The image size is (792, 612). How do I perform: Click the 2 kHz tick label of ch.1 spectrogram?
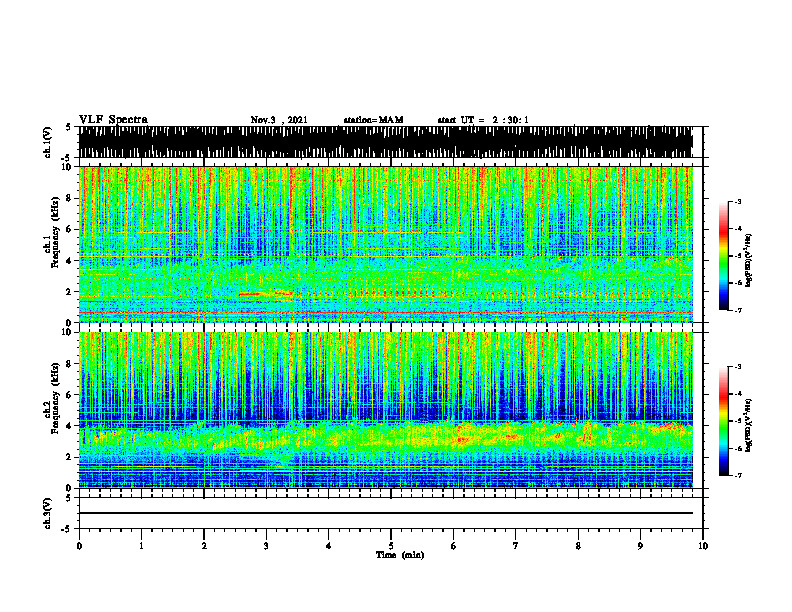point(70,292)
